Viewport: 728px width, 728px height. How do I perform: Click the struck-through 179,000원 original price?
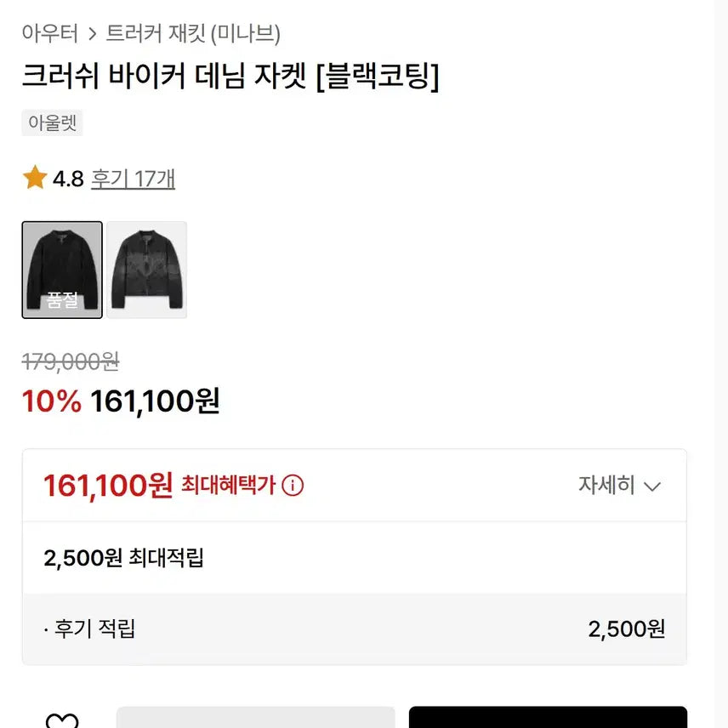coord(71,361)
